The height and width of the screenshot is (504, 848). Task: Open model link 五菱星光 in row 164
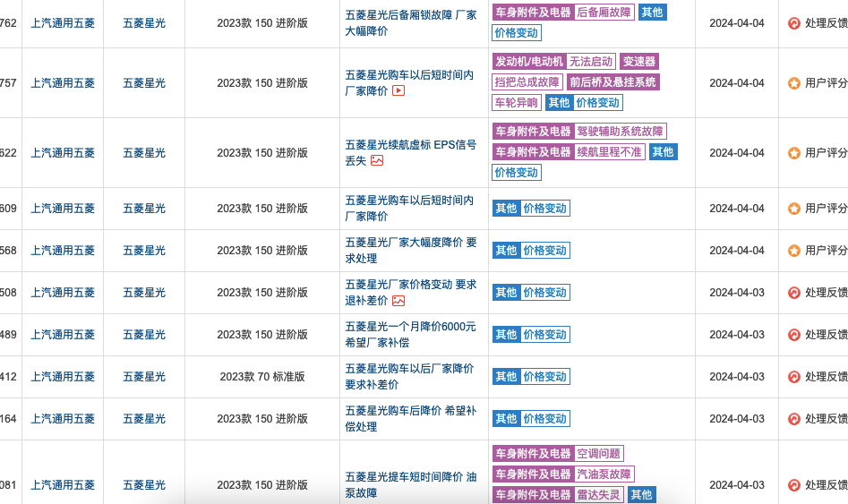tap(144, 419)
